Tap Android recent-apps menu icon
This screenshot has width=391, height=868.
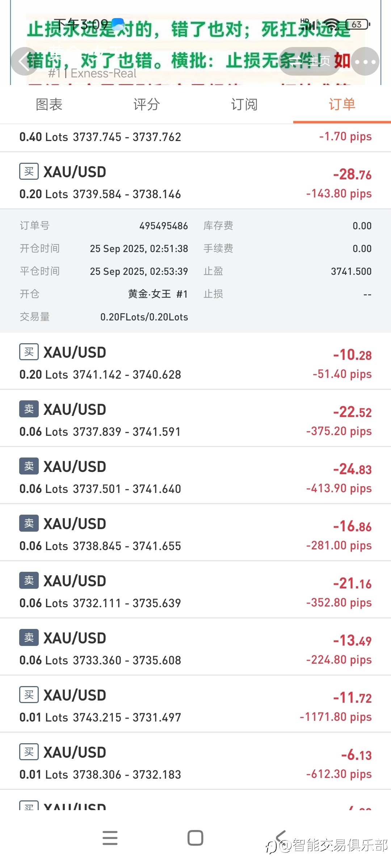coord(110,838)
